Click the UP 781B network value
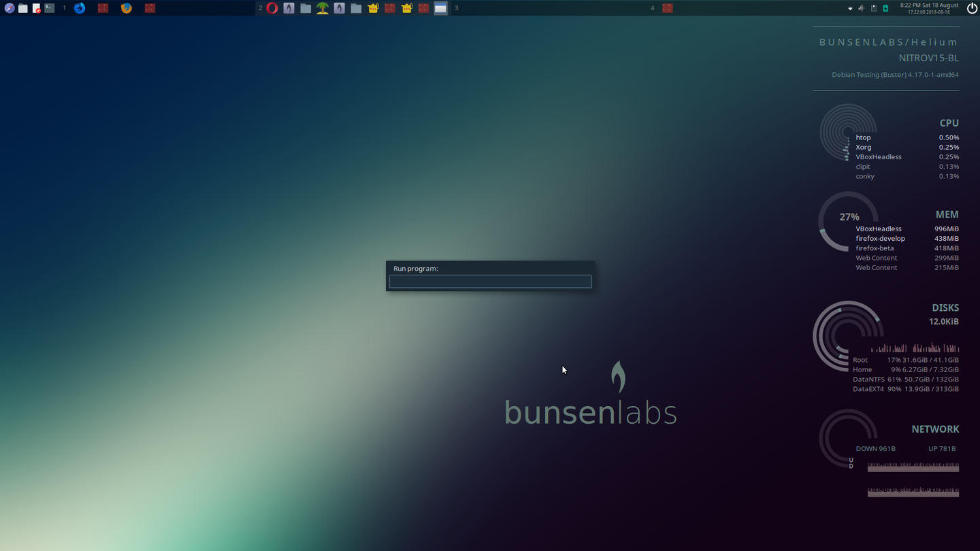 tap(942, 449)
